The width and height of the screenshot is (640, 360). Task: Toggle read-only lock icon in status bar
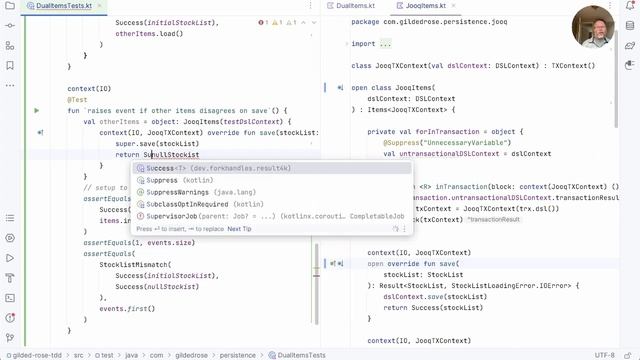(x=628, y=355)
